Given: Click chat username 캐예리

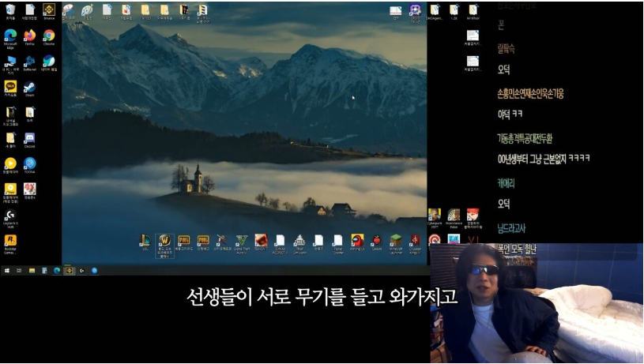Looking at the screenshot, I should click(x=506, y=183).
